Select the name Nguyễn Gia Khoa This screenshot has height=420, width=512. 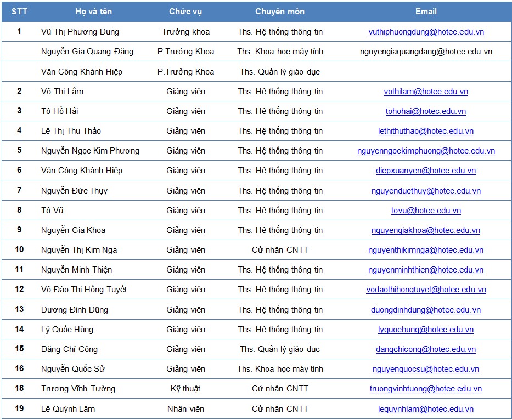73,230
